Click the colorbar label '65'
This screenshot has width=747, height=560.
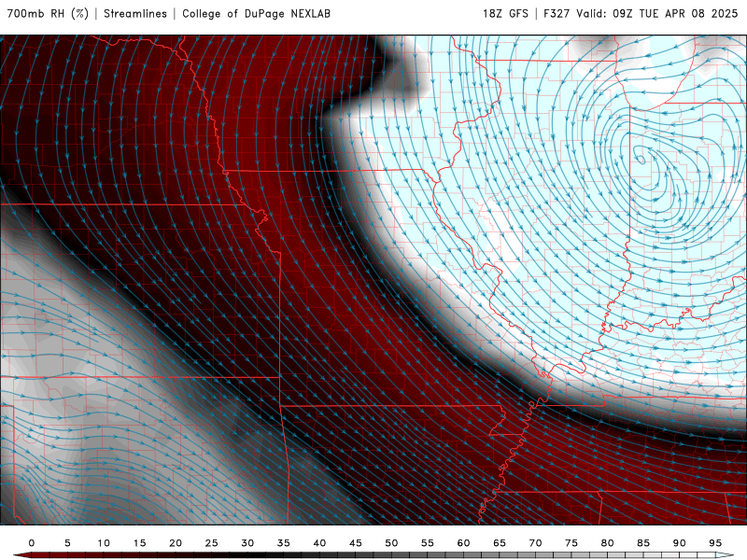(500, 543)
